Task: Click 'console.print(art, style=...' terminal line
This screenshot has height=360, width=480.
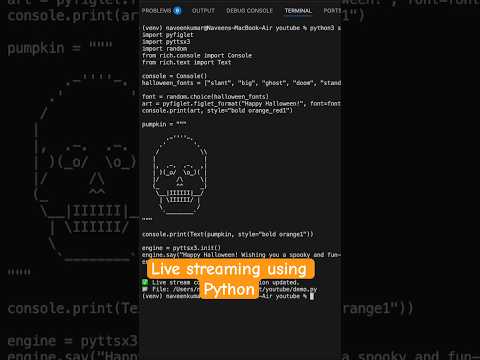Action: (217, 111)
